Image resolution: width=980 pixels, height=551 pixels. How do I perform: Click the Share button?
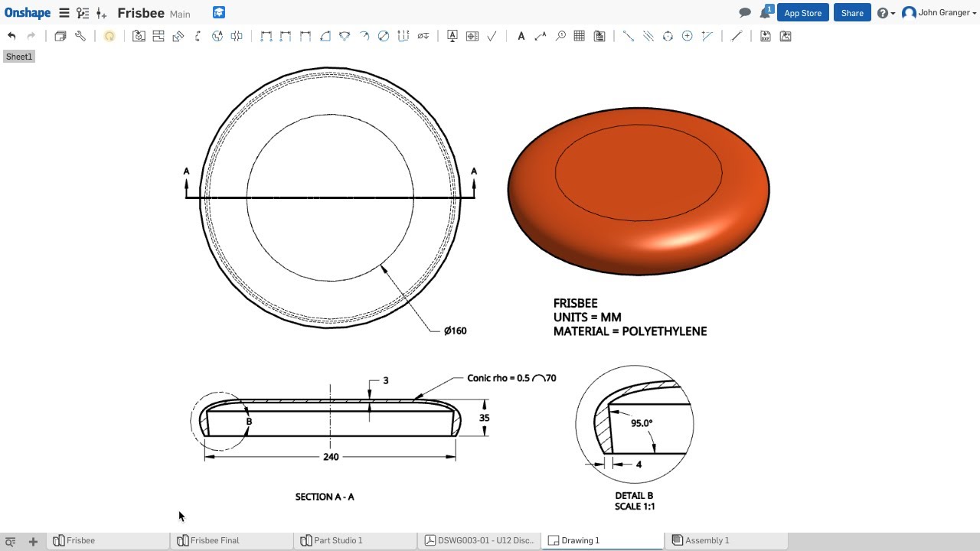(x=851, y=12)
